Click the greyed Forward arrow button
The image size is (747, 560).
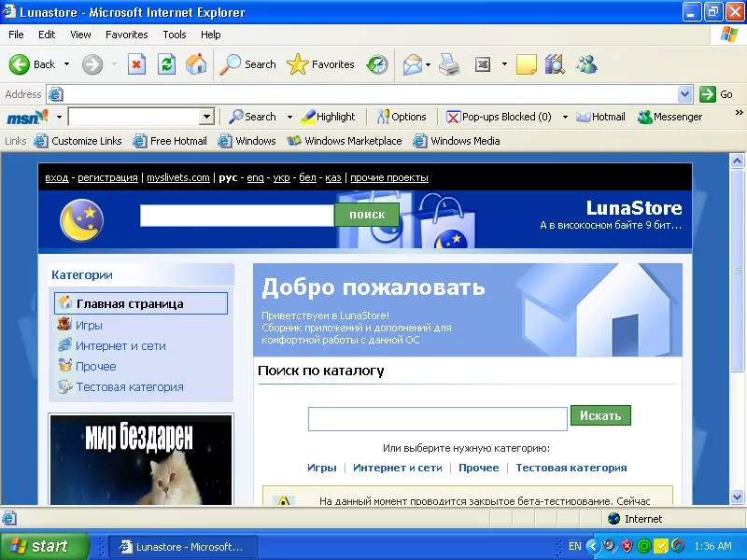pos(92,64)
